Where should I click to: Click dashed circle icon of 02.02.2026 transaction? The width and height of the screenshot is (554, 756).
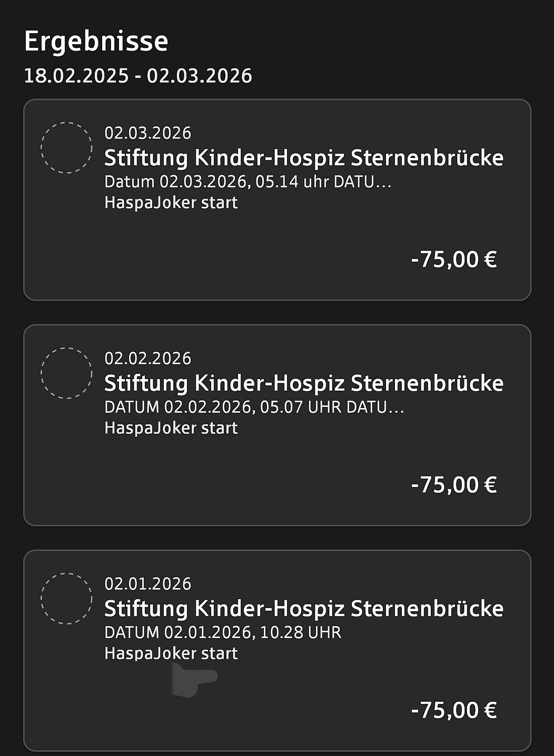[66, 373]
